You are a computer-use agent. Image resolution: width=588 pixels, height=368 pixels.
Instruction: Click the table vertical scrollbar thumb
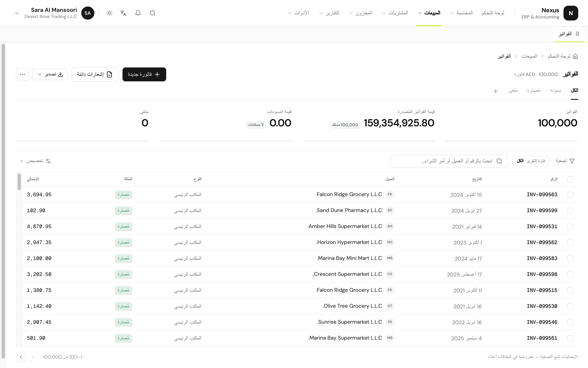(x=19, y=182)
